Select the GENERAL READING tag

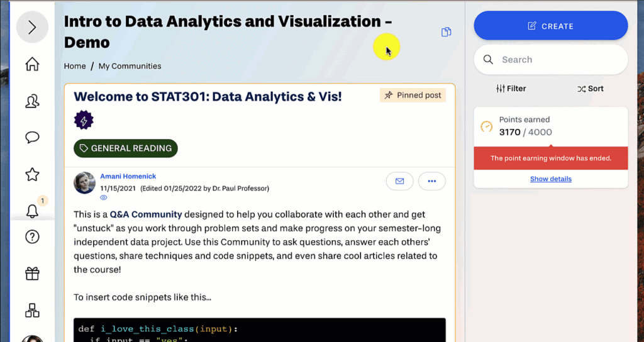126,148
